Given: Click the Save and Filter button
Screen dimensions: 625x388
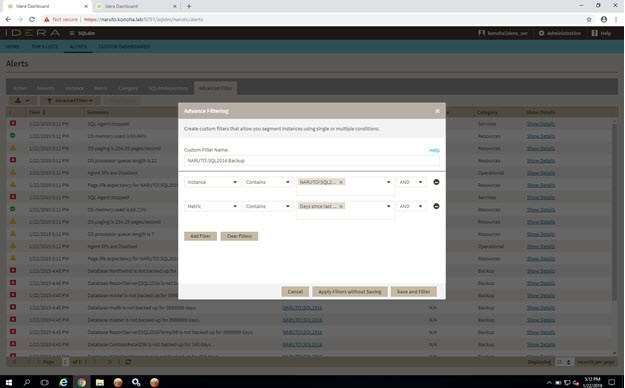Looking at the screenshot, I should pos(413,291).
